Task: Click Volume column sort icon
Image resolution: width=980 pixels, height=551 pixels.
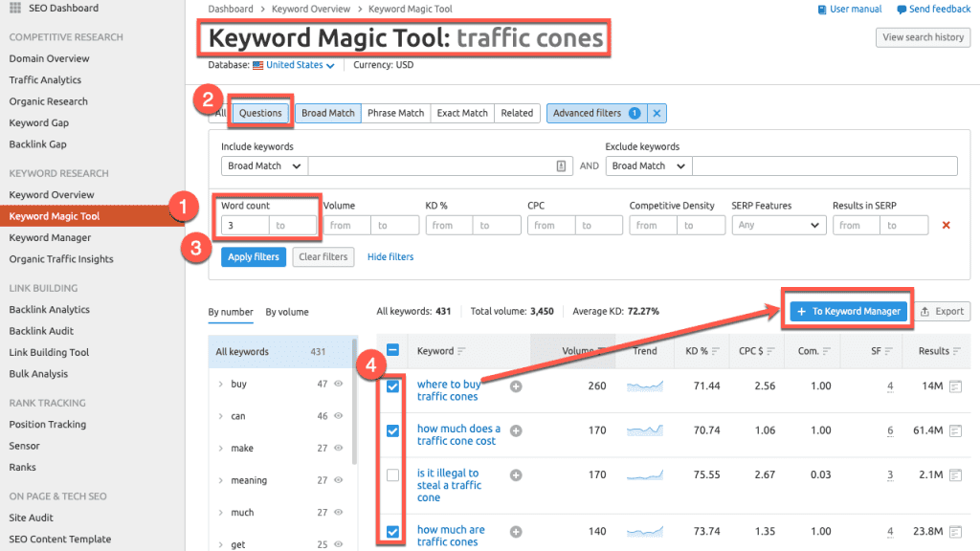Action: [x=601, y=351]
